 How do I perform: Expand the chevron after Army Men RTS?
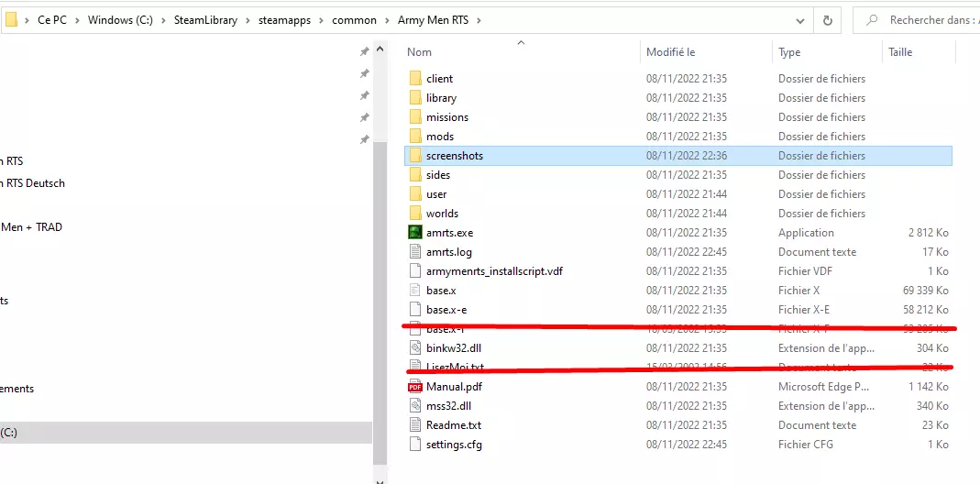[x=479, y=21]
